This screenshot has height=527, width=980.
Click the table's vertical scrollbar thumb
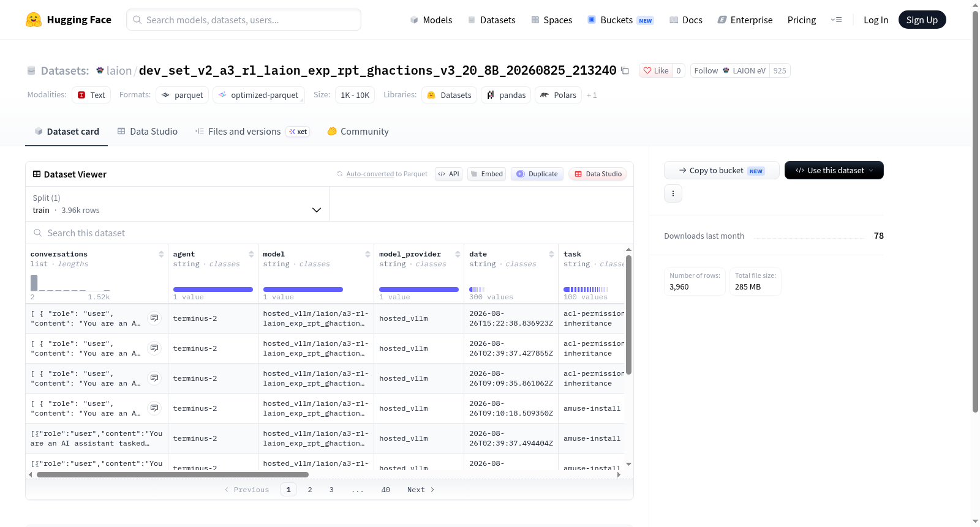point(628,315)
